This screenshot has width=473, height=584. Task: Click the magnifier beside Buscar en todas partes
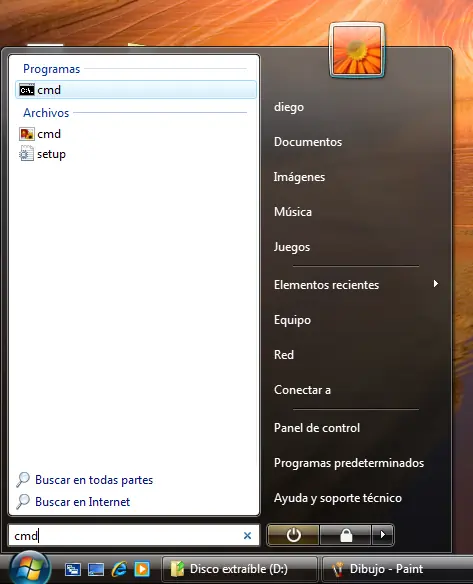23,480
